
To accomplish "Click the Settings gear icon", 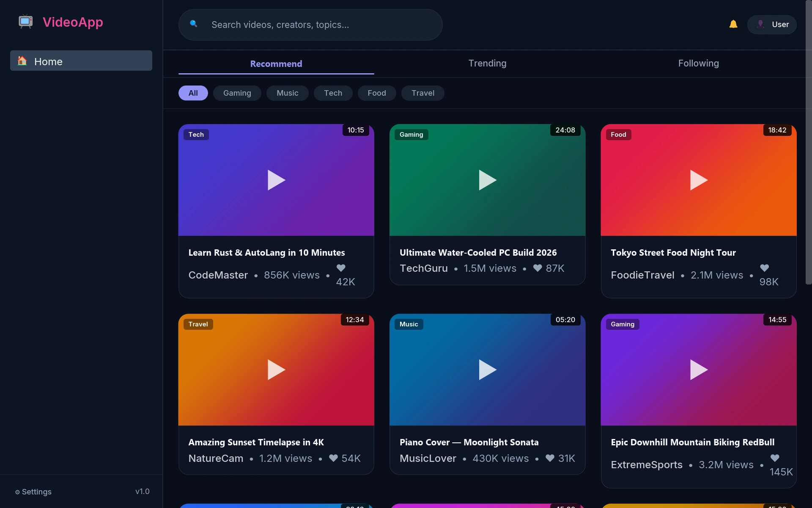I will 17,492.
